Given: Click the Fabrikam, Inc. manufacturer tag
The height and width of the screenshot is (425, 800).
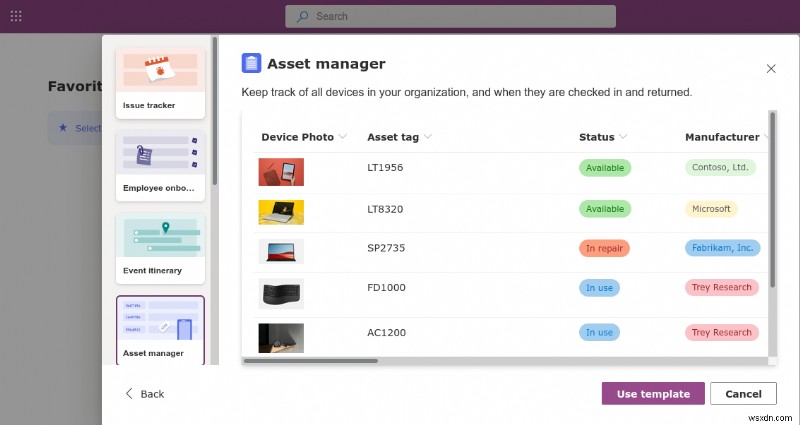Looking at the screenshot, I should [722, 248].
